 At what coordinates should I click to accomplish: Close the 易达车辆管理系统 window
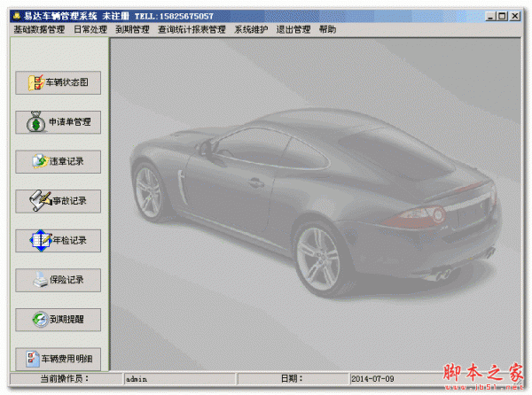tap(515, 16)
